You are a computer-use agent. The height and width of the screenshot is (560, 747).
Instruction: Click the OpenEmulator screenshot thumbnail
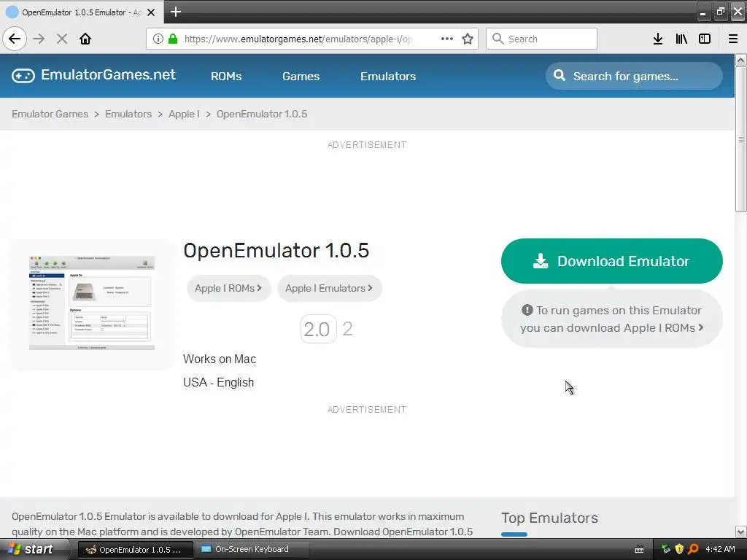click(x=92, y=304)
